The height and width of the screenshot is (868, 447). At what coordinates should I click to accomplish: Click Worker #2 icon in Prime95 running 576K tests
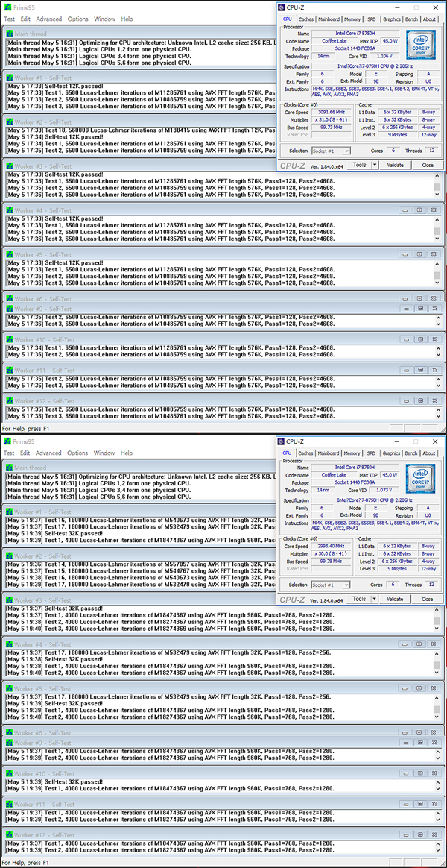[9, 122]
